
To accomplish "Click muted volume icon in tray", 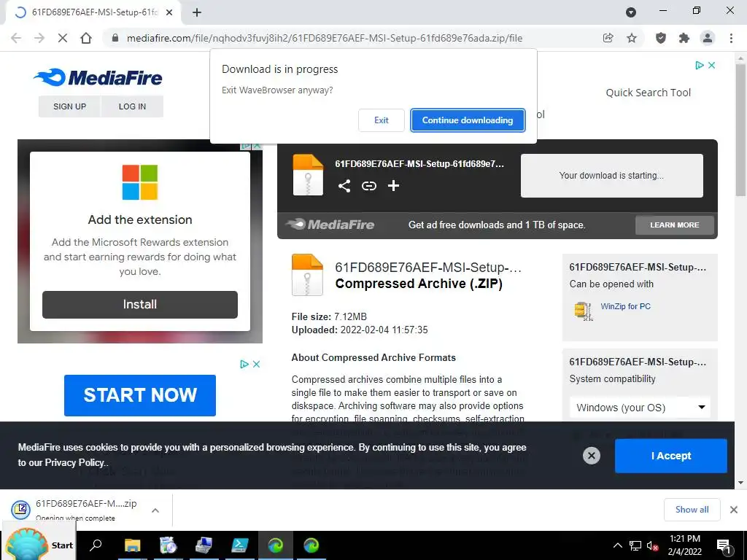I will coord(653,545).
